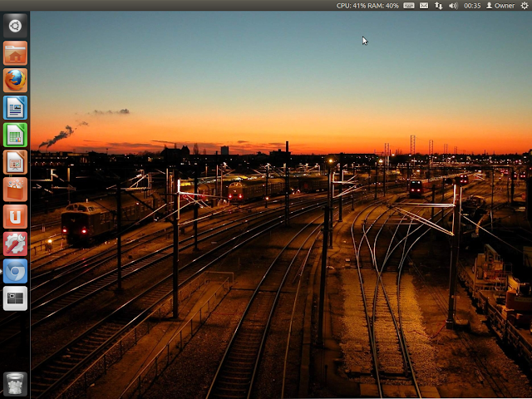Open the keyboard layout indicator

point(409,6)
